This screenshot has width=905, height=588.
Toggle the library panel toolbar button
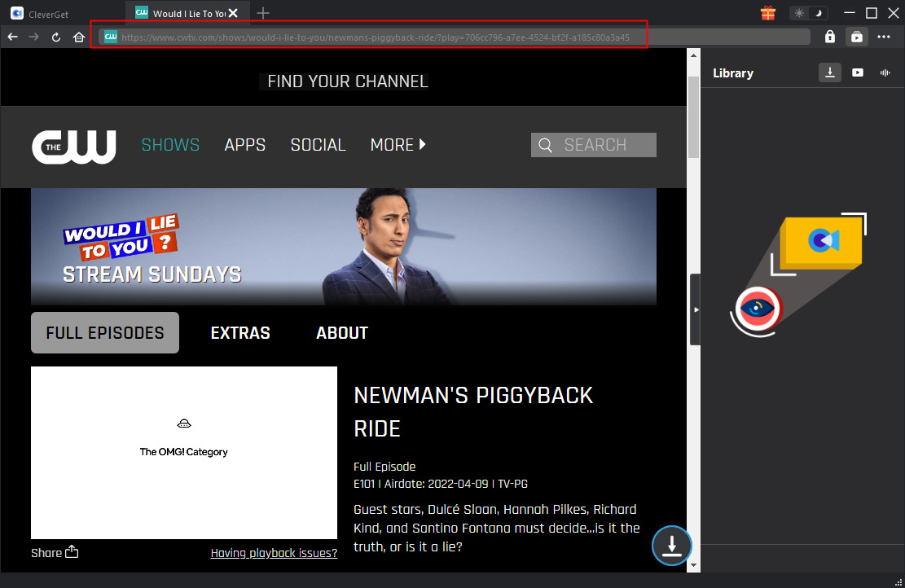pos(856,37)
